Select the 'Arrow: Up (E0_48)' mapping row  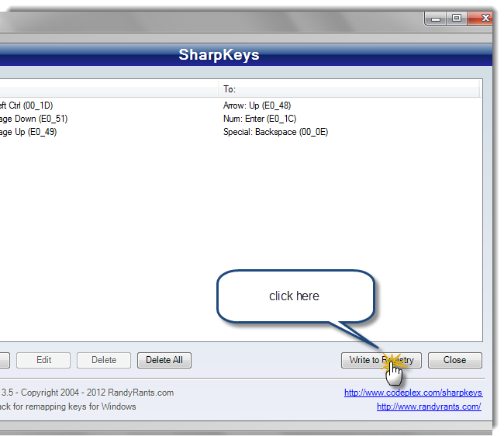pos(257,106)
